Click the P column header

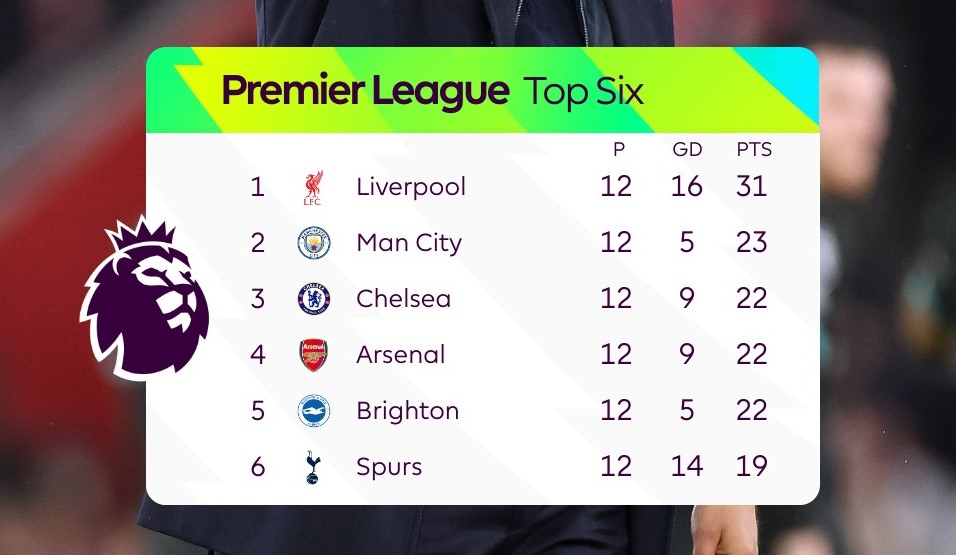tap(618, 149)
